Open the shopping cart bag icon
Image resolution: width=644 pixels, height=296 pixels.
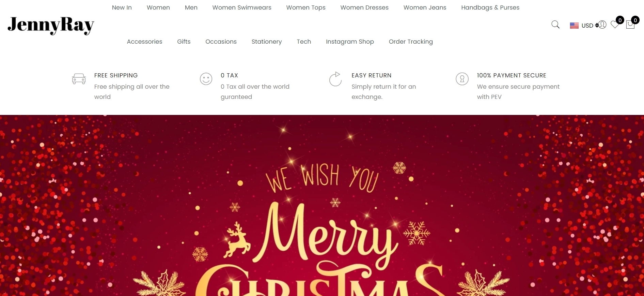tap(630, 25)
